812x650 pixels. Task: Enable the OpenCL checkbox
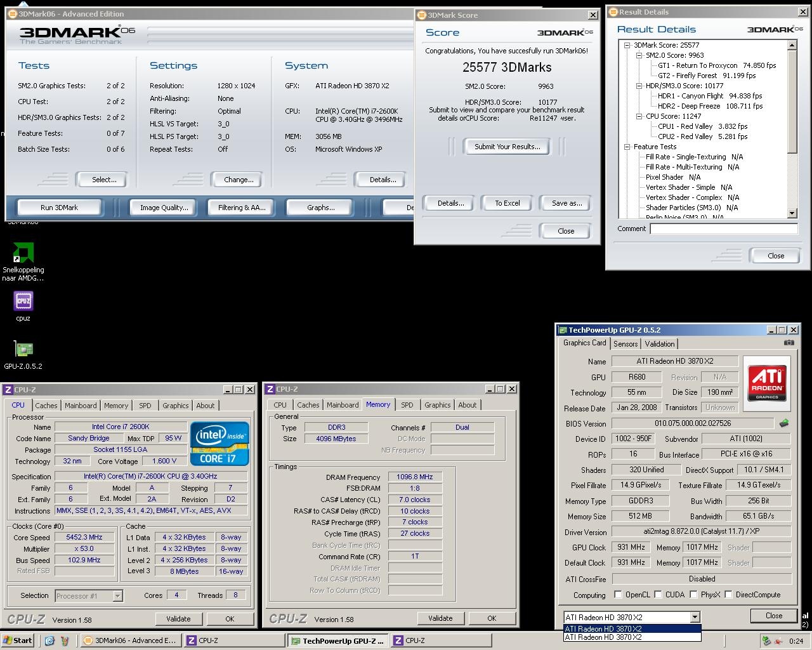coord(618,595)
